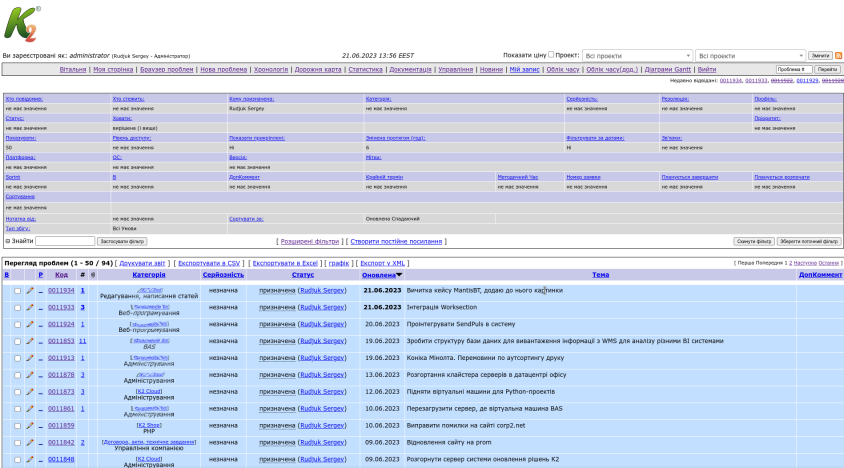Collapse the filter box via minus icon
The height and width of the screenshot is (468, 844).
[x=8, y=241]
